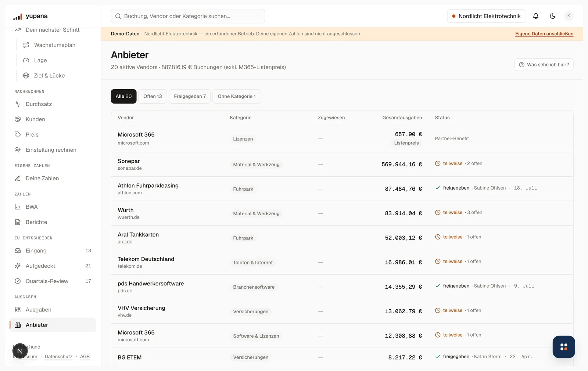Click Zugewiesen column header
Viewport: 588px width, 371px height.
click(331, 118)
